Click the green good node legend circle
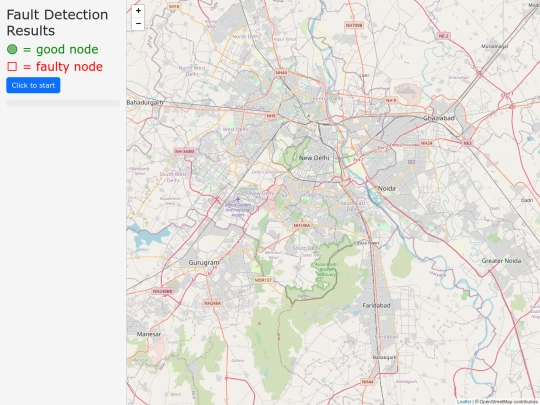The height and width of the screenshot is (405, 540). [12, 49]
